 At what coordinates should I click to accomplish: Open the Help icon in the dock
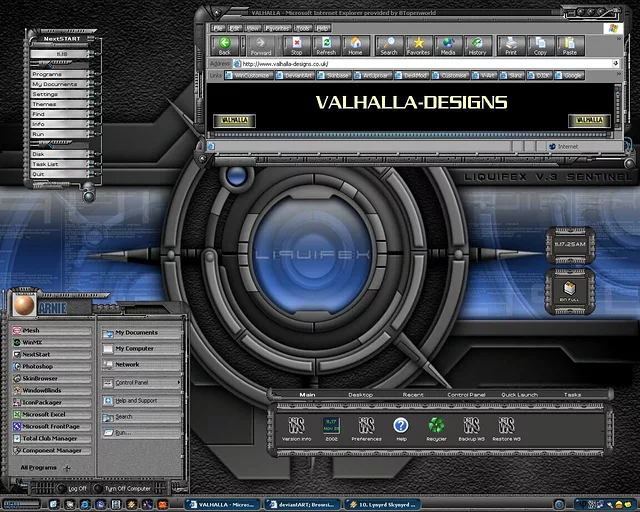pyautogui.click(x=401, y=426)
